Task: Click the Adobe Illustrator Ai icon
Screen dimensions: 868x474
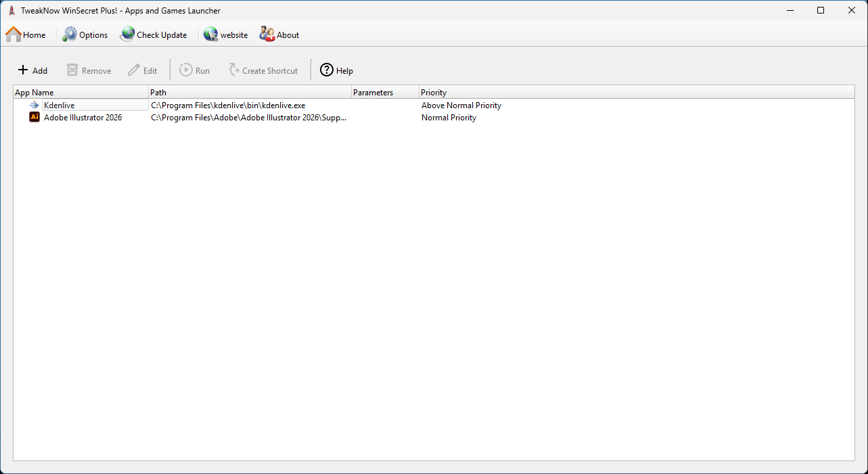Action: click(x=35, y=118)
